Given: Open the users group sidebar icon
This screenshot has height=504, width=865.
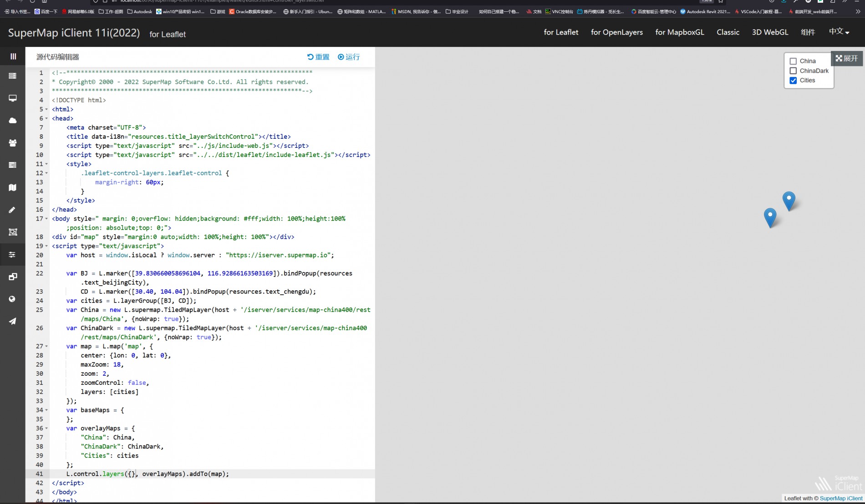Looking at the screenshot, I should coord(13,143).
